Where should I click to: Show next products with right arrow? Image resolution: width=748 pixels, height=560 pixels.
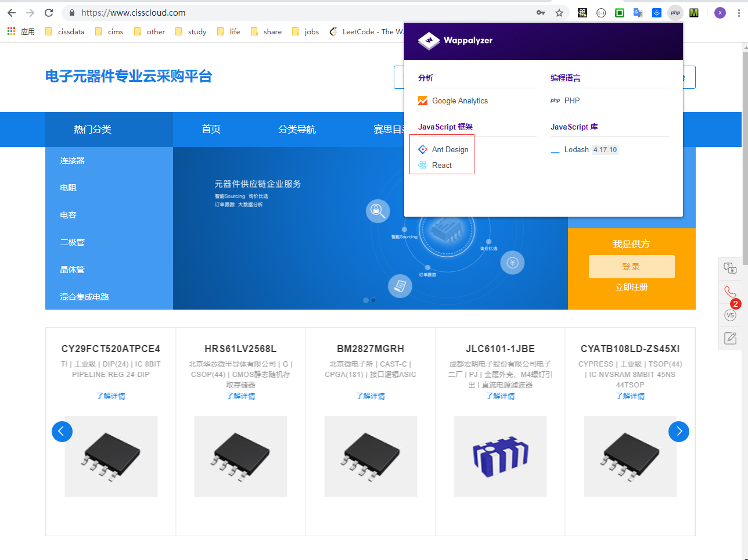(679, 432)
